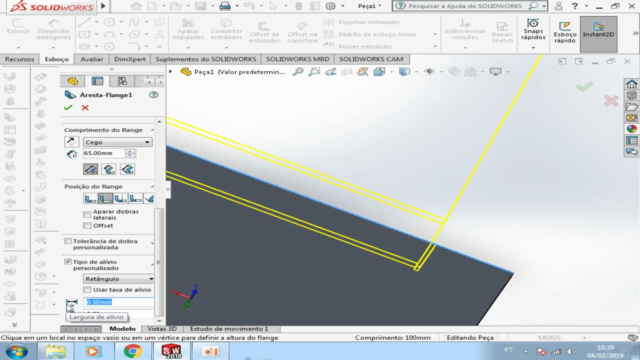Click the Offset de entidades tool

click(x=264, y=32)
